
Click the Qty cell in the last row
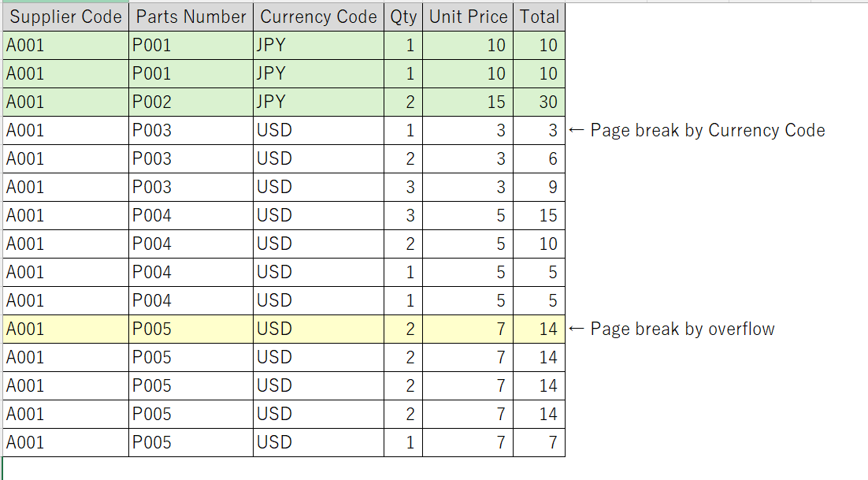pos(403,443)
